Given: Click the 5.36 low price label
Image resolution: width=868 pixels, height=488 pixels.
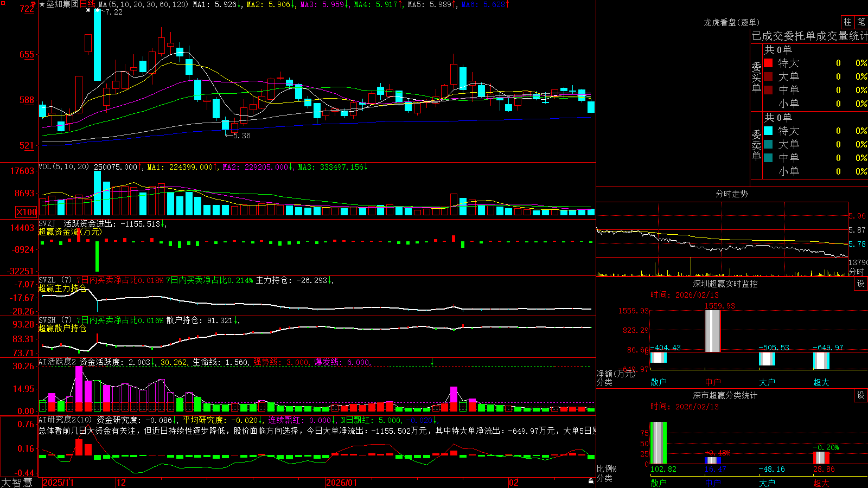Looking at the screenshot, I should click(x=241, y=136).
